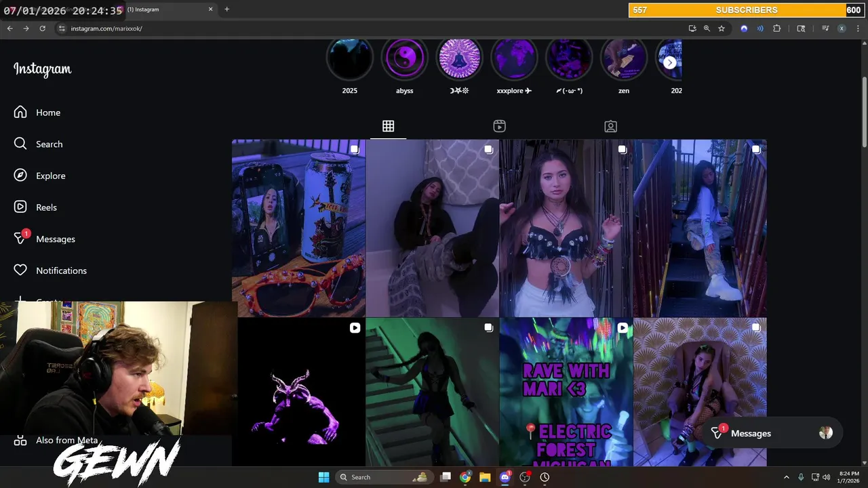Open Discord from the taskbar
The width and height of the screenshot is (868, 488).
pyautogui.click(x=505, y=477)
